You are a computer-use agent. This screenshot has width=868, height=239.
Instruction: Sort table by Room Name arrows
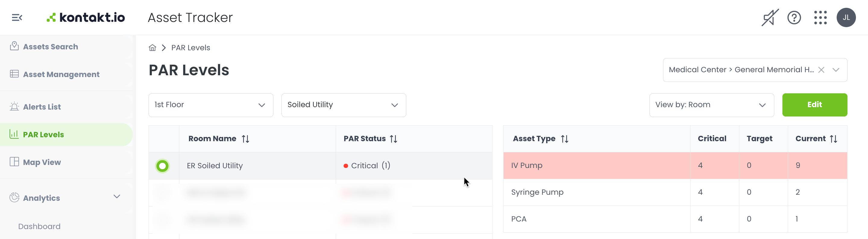[x=246, y=139]
